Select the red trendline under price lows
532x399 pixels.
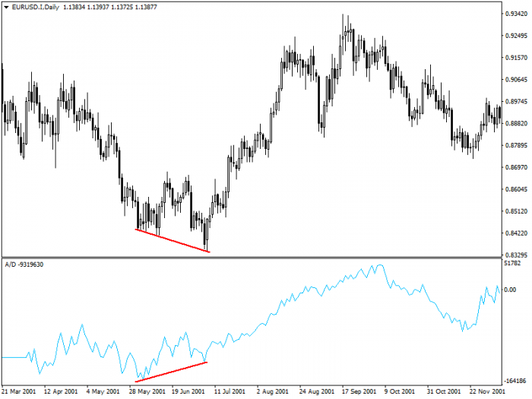pyautogui.click(x=173, y=241)
